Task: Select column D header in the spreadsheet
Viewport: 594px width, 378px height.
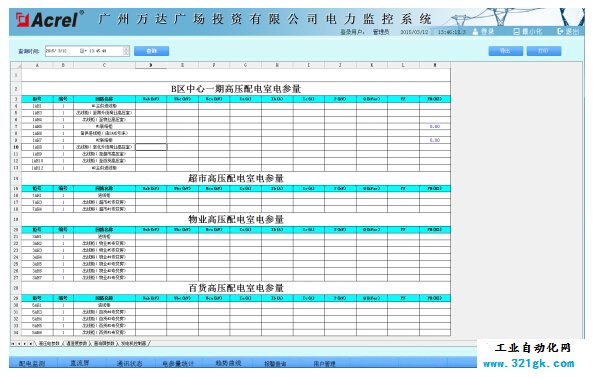Action: click(151, 66)
